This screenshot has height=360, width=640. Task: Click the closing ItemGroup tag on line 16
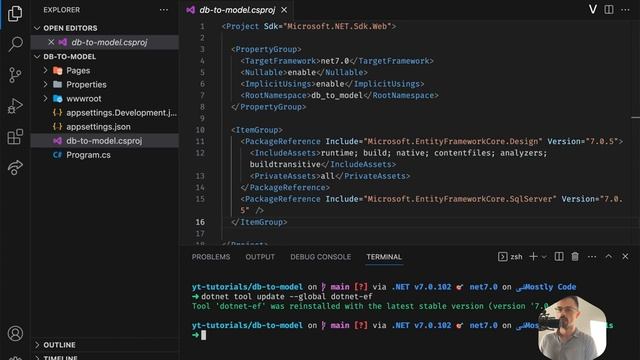259,222
